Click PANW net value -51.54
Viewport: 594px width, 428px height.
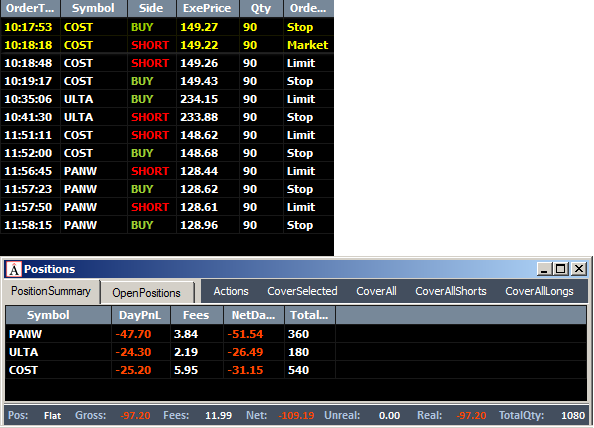click(x=245, y=334)
